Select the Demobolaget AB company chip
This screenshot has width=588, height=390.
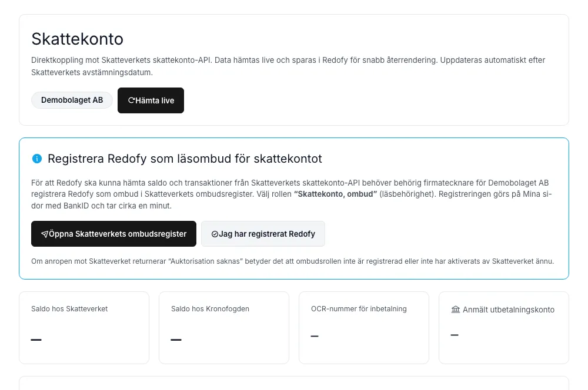72,100
